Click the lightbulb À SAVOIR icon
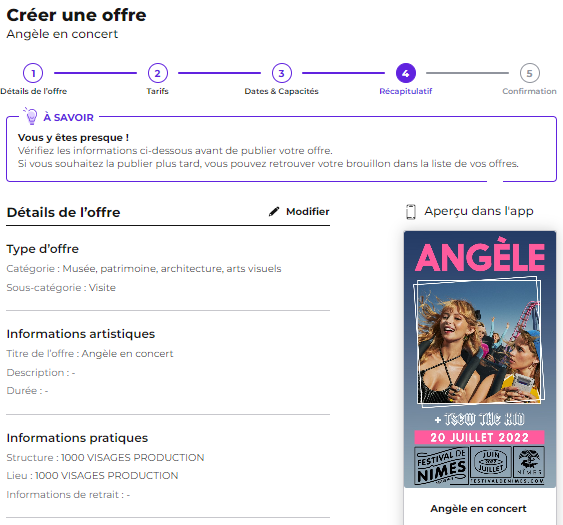This screenshot has width=563, height=525. coord(31,116)
